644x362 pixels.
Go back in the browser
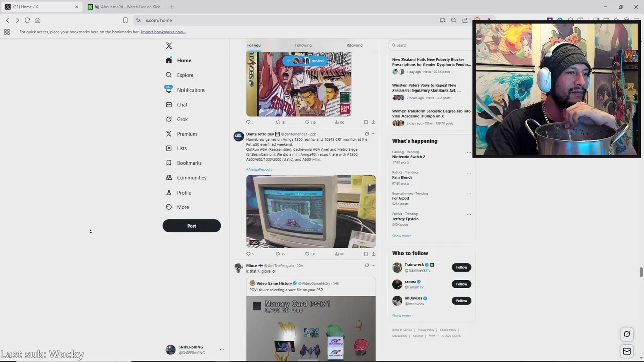pos(7,20)
